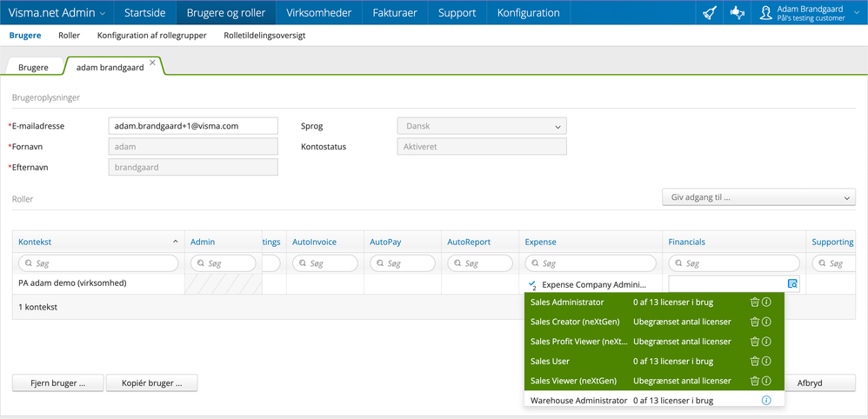Screen dimensions: 868x419
Task: Open the Financials role lookup icon
Action: pyautogui.click(x=792, y=283)
